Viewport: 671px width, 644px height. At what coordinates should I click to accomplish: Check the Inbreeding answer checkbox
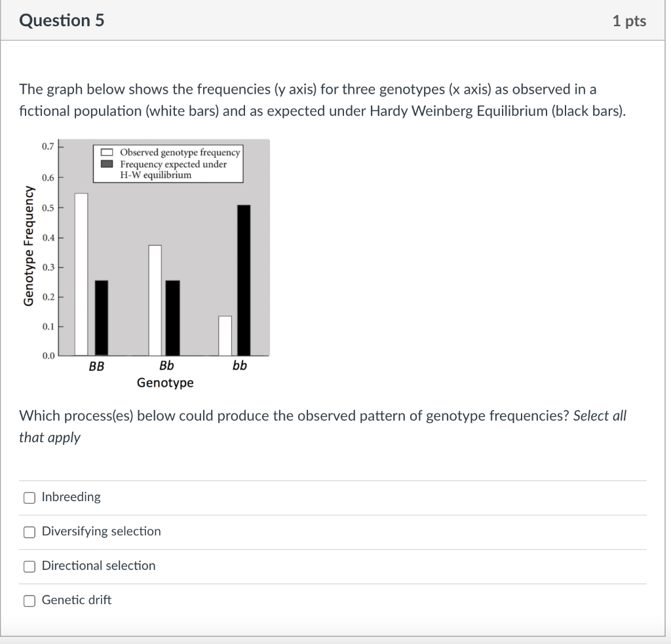[x=29, y=498]
